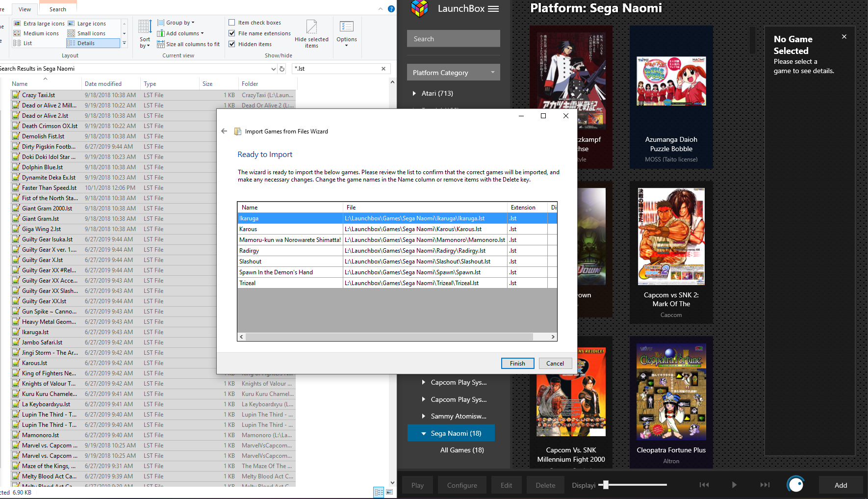This screenshot has height=499, width=868.
Task: Click the wizard back arrow
Action: tap(224, 131)
